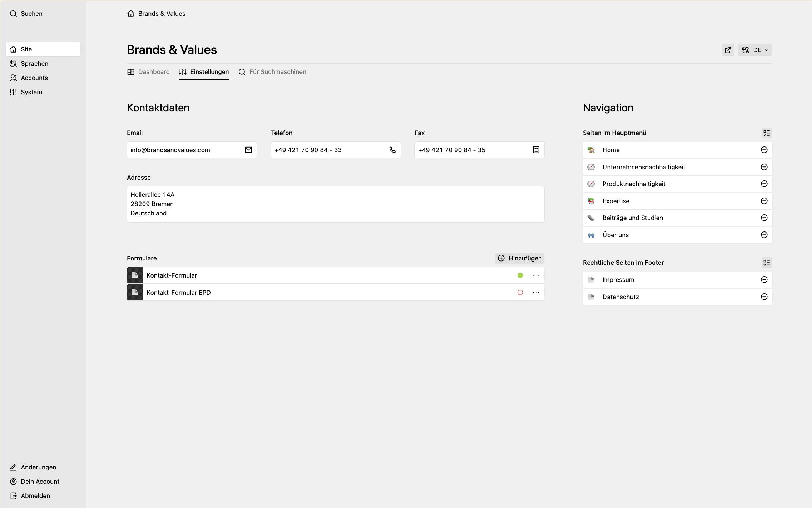Select pages for Rechtliche Seiten im Footer
This screenshot has height=508, width=812.
pyautogui.click(x=767, y=263)
